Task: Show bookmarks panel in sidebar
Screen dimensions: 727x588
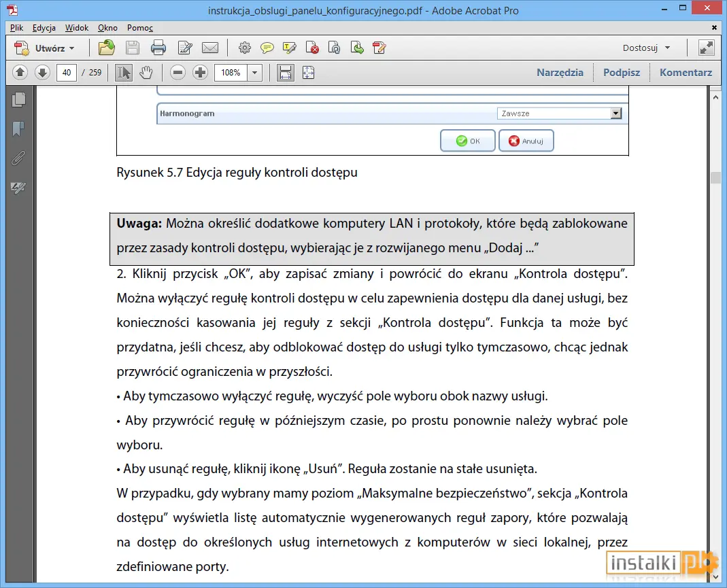Action: coord(18,128)
